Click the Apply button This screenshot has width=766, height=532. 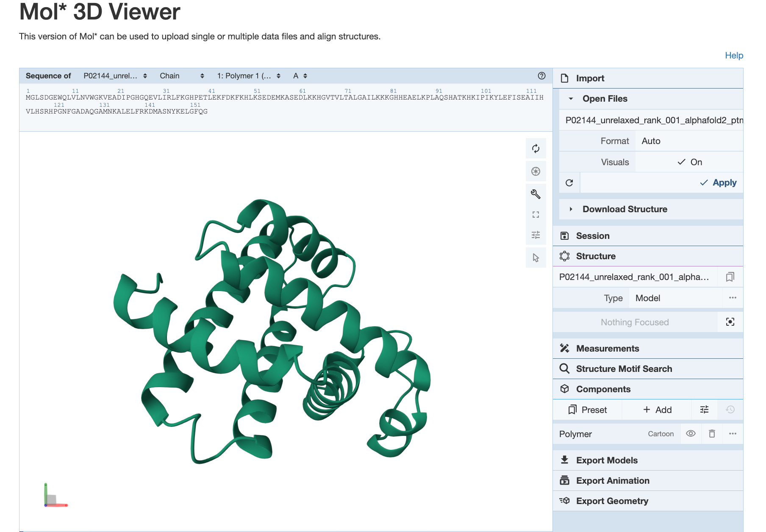pyautogui.click(x=662, y=183)
